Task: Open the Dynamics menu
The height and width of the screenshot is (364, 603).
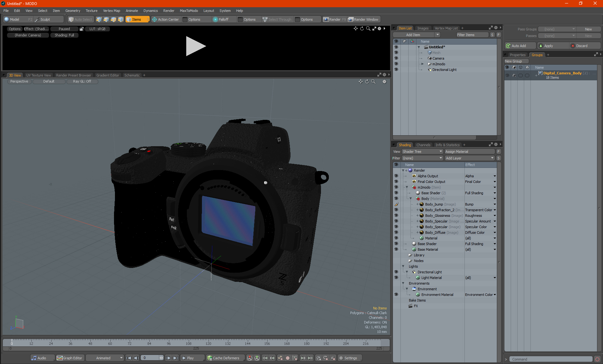Action: click(150, 11)
